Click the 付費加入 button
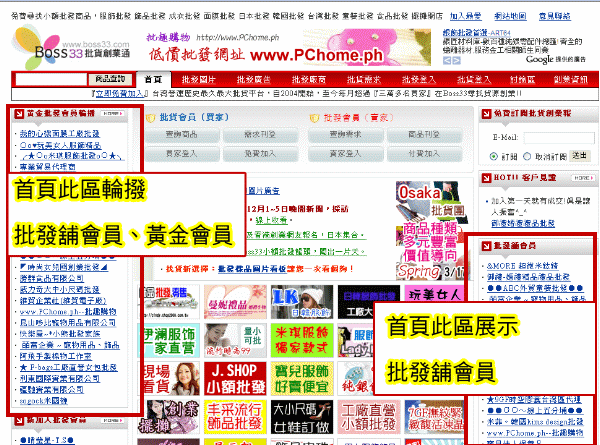Viewport: 600px width, 445px height. tap(424, 154)
